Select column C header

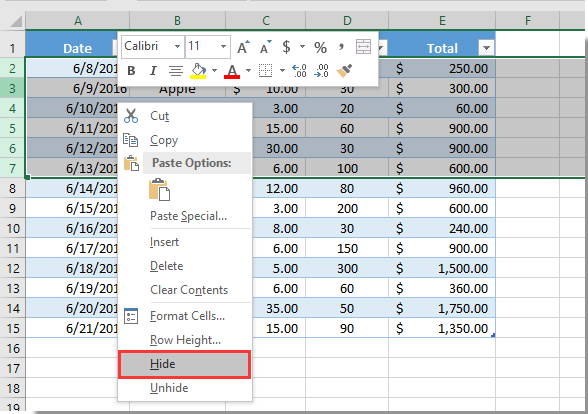(x=266, y=21)
